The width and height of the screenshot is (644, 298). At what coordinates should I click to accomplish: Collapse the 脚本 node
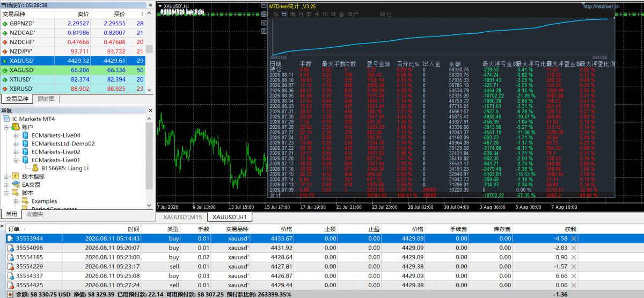click(x=6, y=193)
